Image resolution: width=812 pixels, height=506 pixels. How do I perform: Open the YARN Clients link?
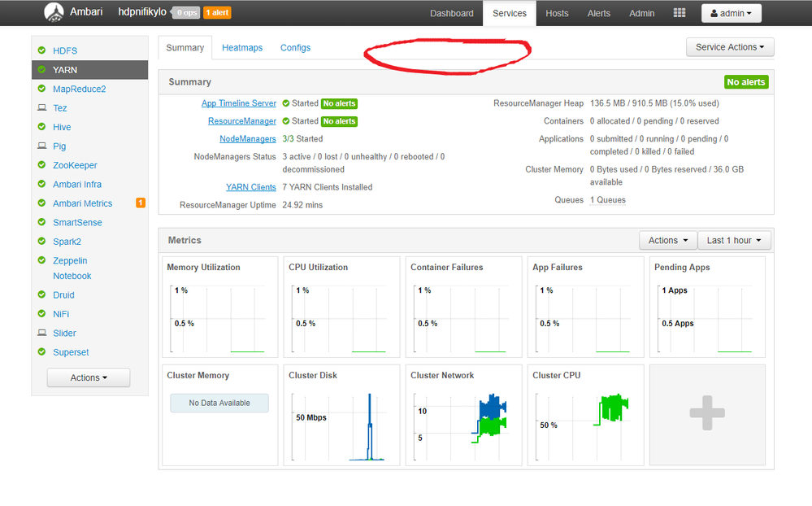pyautogui.click(x=250, y=187)
